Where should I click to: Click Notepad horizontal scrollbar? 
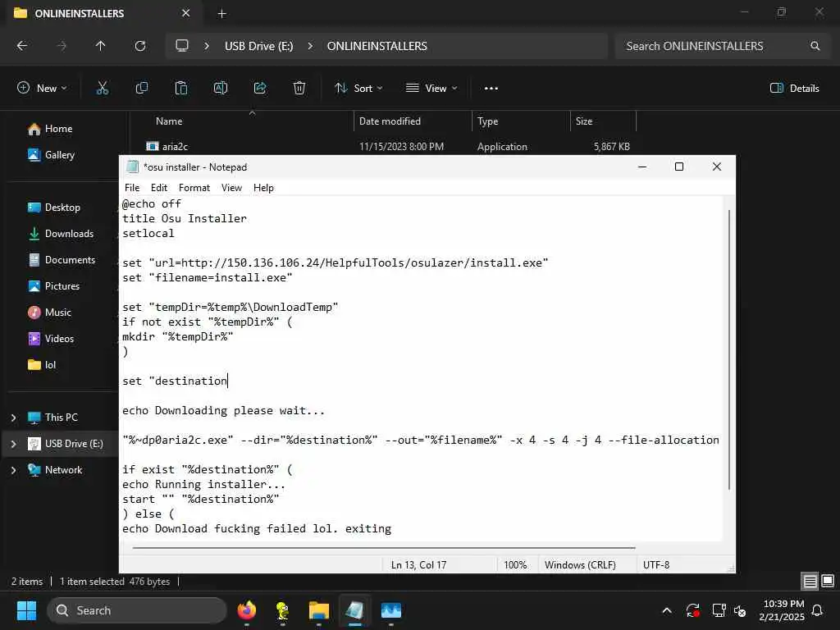[384, 547]
